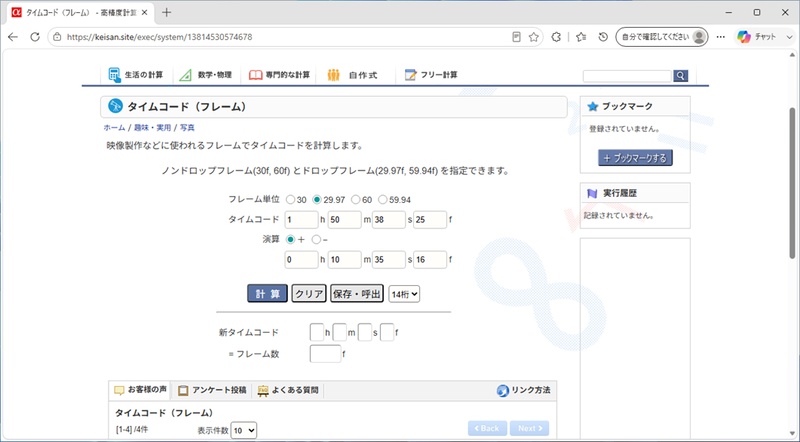Click the site info lock icon
Image resolution: width=800 pixels, height=442 pixels.
click(57, 37)
